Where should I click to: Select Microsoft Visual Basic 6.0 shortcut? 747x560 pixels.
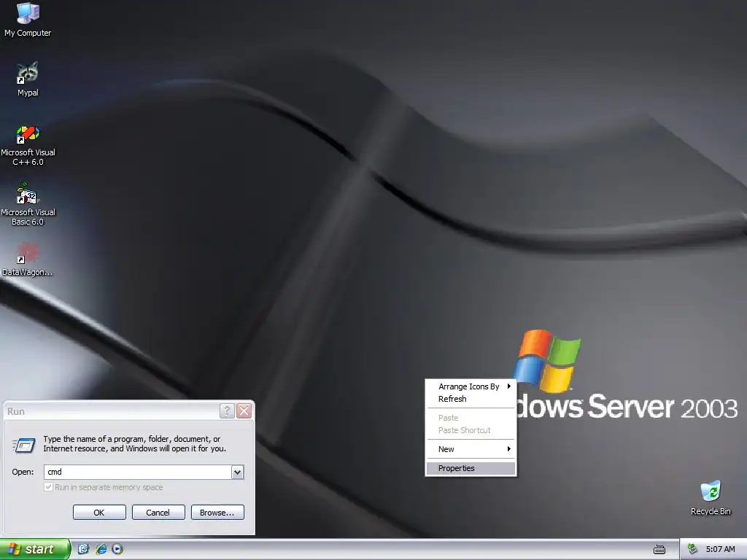pos(28,204)
